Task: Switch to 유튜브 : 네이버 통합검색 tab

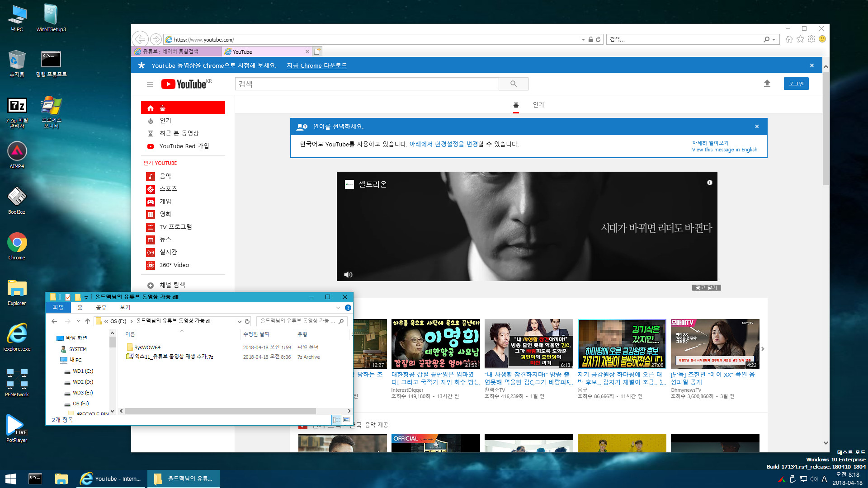Action: pos(177,52)
